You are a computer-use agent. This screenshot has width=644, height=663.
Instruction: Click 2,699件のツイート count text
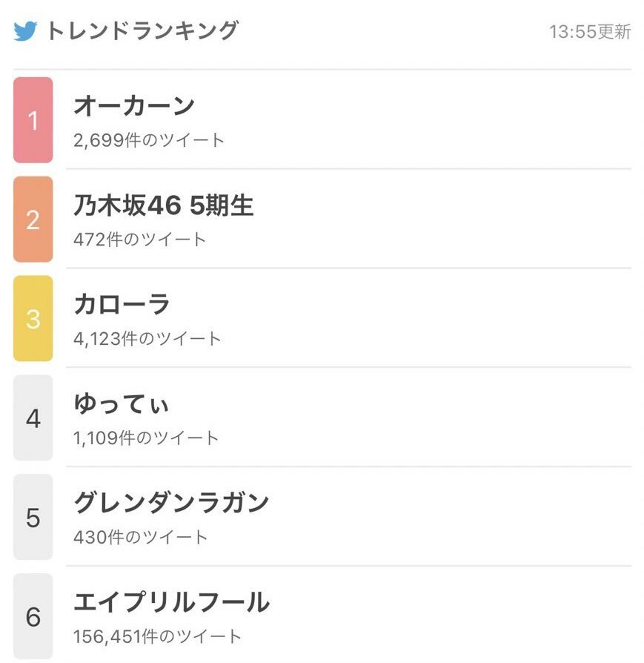pos(149,140)
